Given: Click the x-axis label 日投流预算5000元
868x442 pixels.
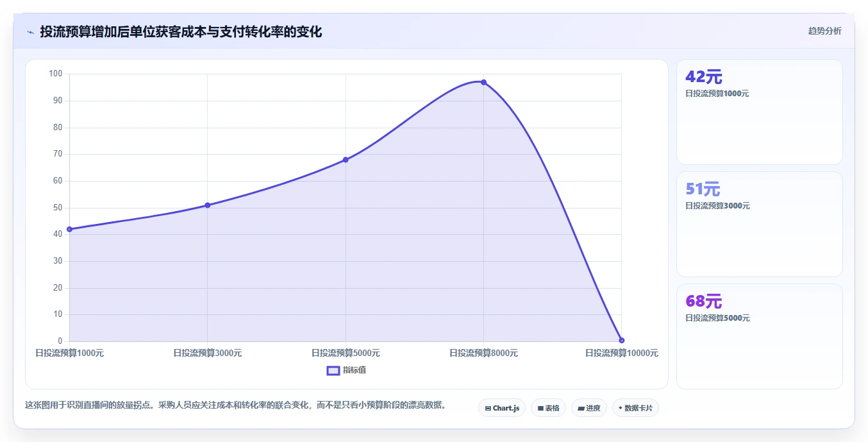Looking at the screenshot, I should 346,353.
